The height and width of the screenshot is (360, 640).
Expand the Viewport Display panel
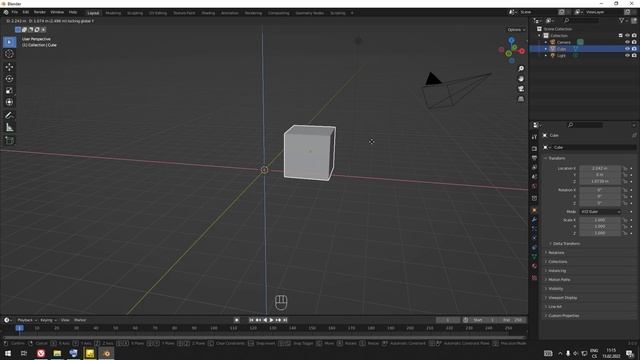click(561, 298)
